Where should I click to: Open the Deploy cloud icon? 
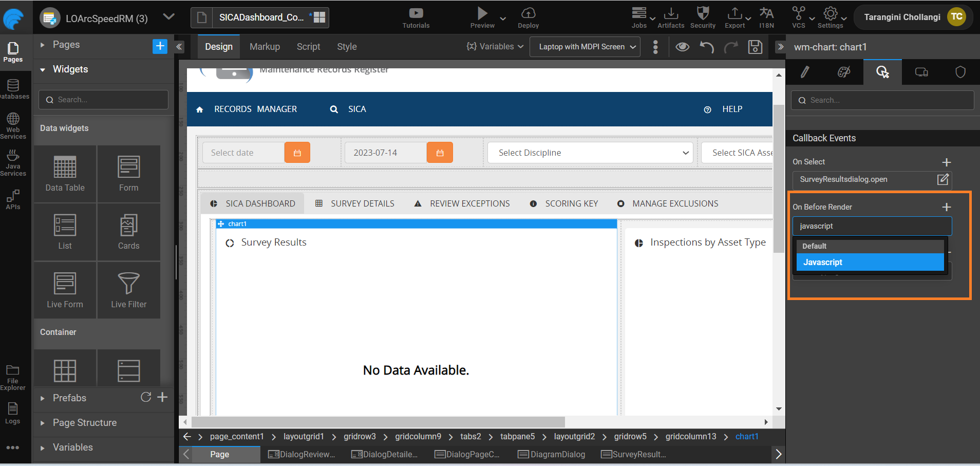[x=528, y=17]
